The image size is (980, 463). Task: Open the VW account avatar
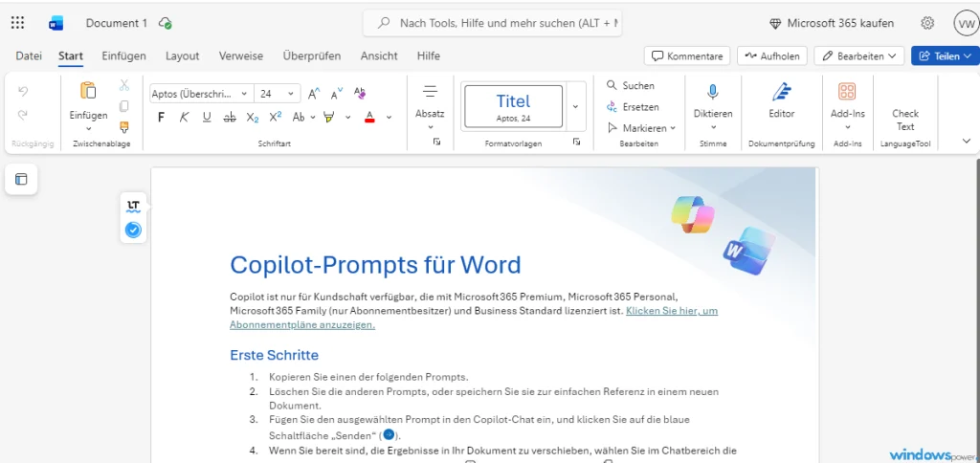[x=966, y=23]
